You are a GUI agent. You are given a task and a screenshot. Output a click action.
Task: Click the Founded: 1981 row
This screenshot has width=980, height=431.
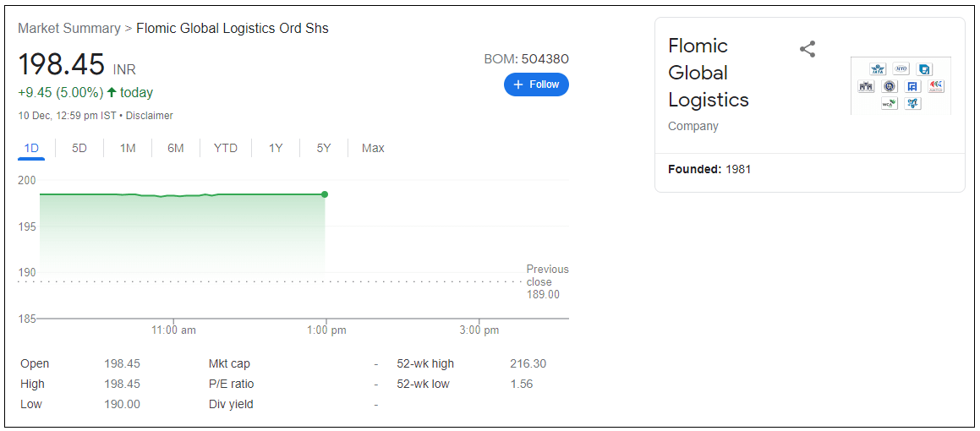[x=709, y=169]
